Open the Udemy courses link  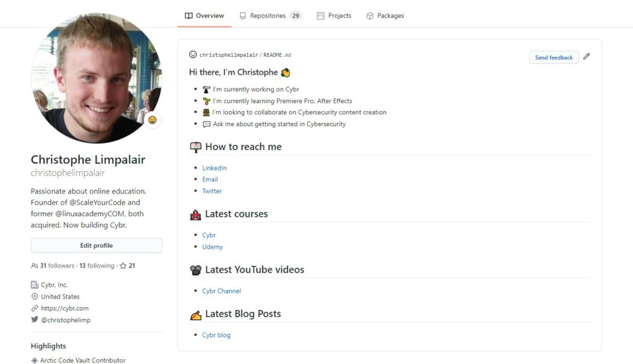[x=213, y=246]
